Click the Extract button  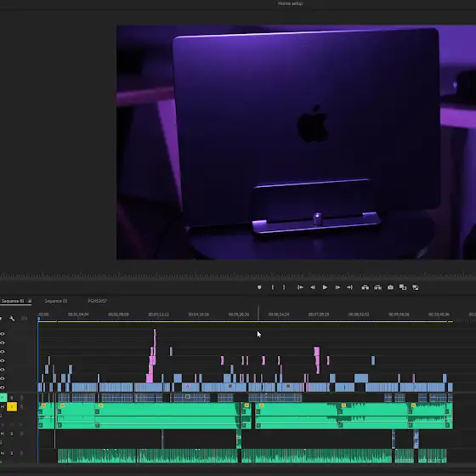(x=377, y=287)
